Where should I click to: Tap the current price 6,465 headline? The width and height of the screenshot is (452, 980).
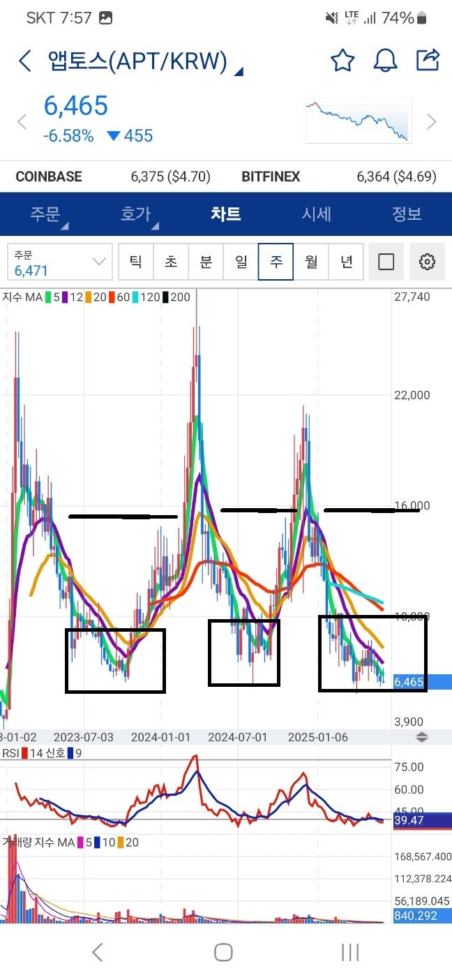[76, 106]
